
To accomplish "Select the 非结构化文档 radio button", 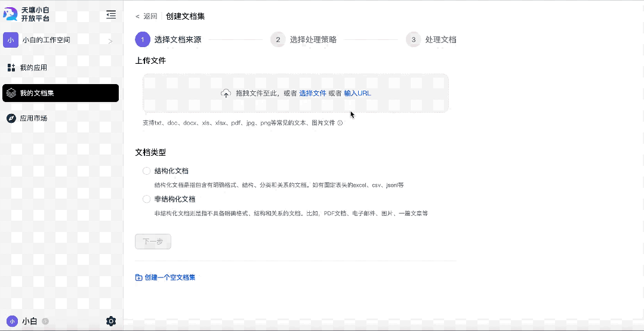I will (x=147, y=199).
